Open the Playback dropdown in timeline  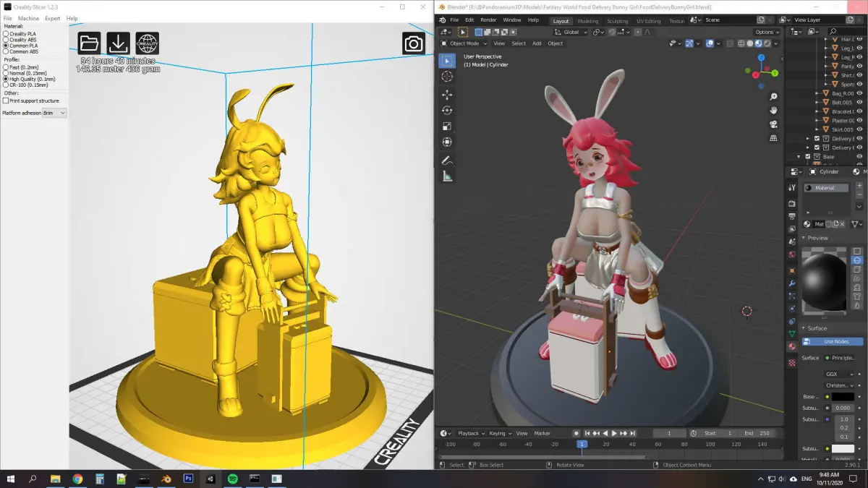471,433
